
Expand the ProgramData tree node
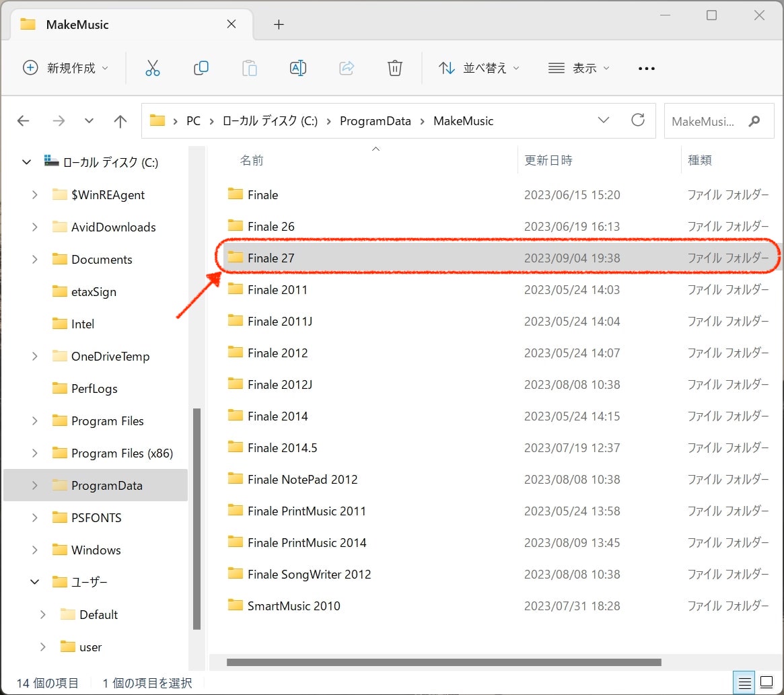(x=34, y=486)
